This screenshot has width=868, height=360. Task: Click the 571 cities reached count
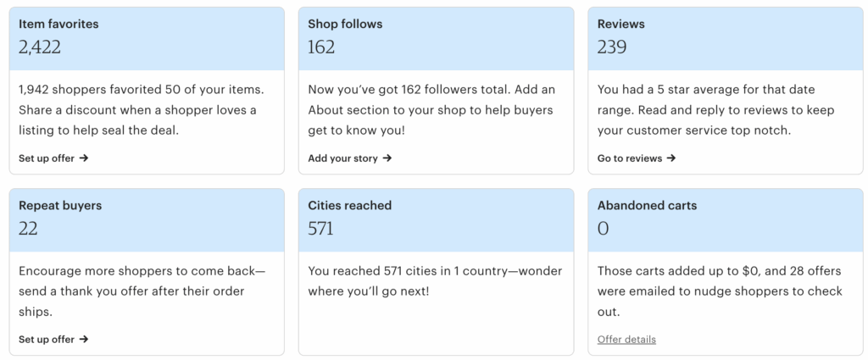pos(321,229)
